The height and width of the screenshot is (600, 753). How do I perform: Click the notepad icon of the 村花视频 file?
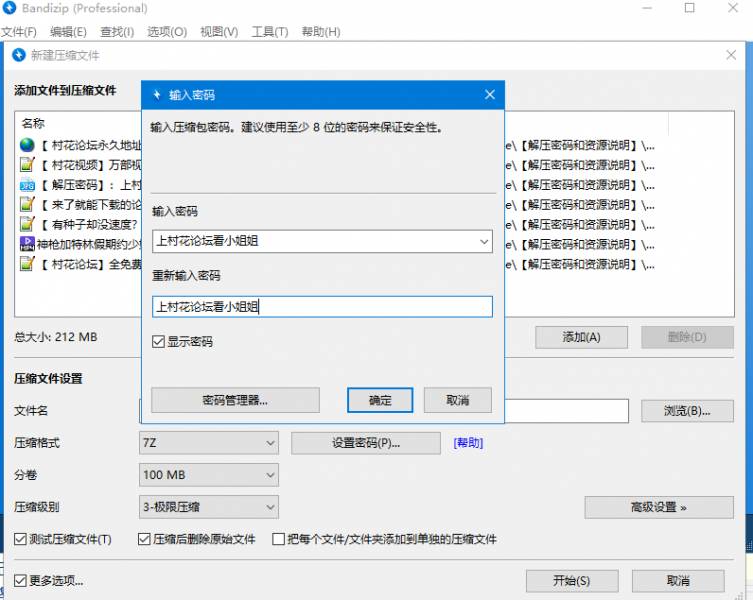coord(27,165)
